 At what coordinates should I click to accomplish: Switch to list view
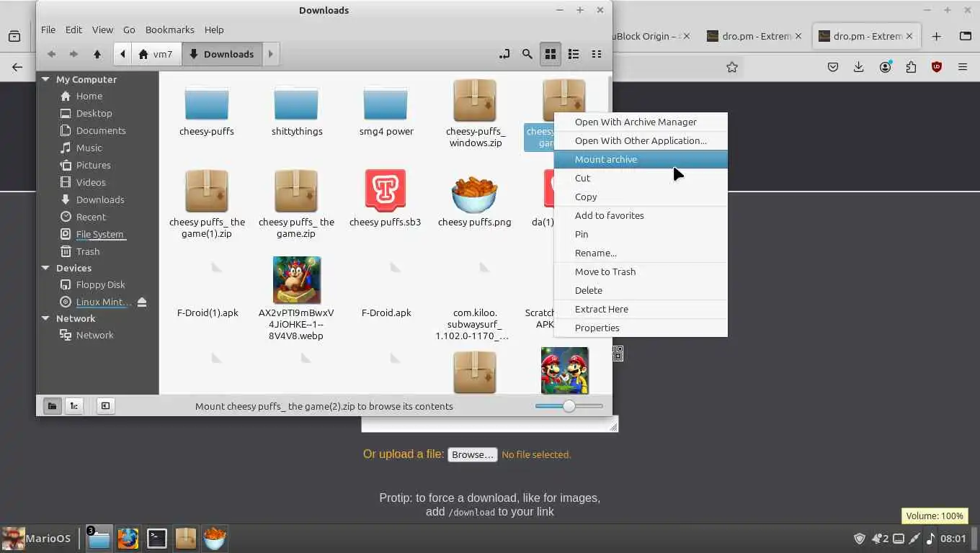(574, 54)
